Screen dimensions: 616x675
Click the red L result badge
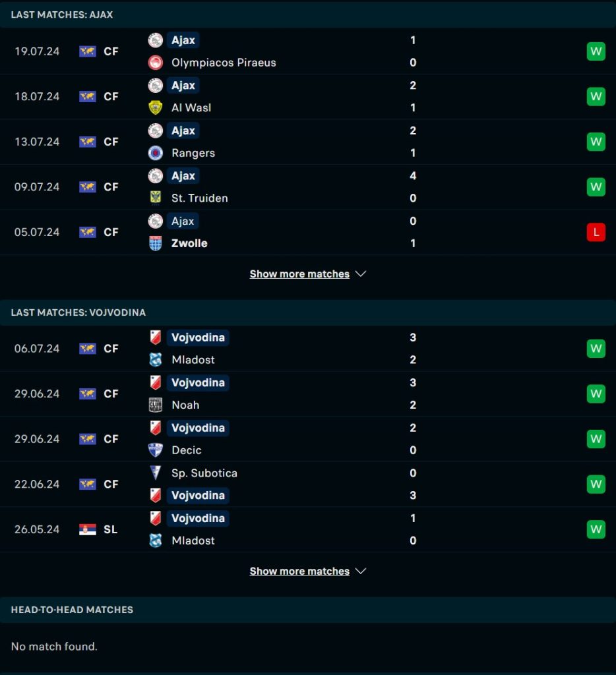(x=596, y=232)
